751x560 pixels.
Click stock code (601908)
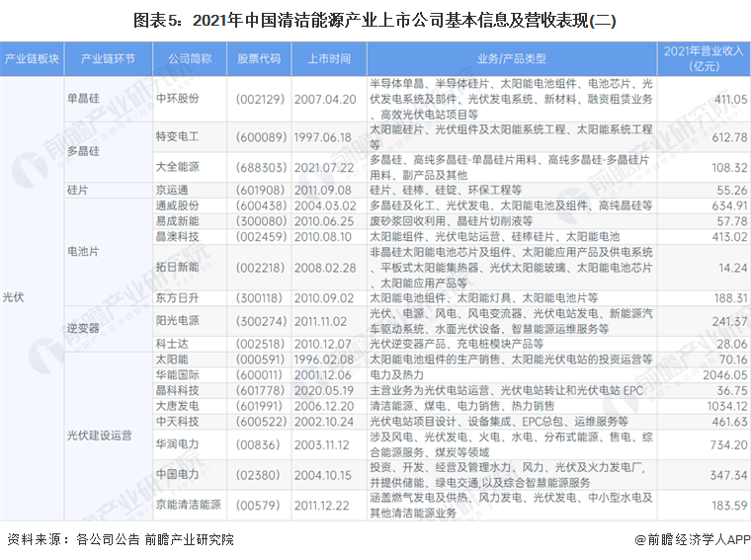pyautogui.click(x=261, y=190)
